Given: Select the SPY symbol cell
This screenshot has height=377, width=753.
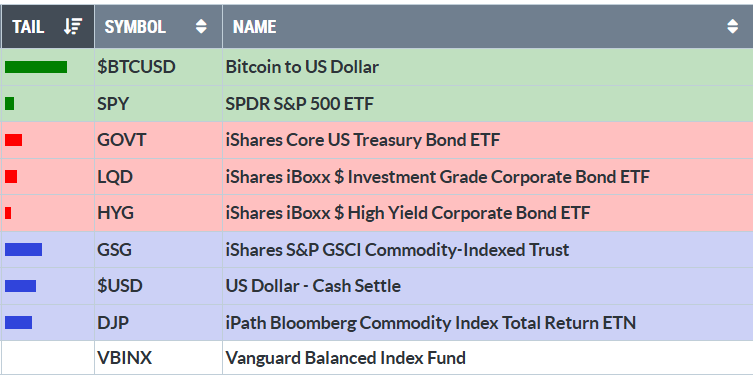Looking at the screenshot, I should [x=158, y=104].
